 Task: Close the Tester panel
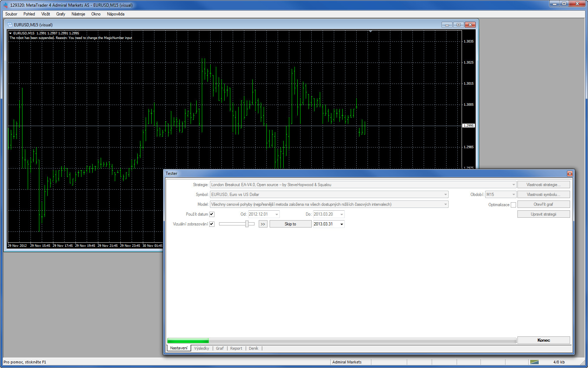point(570,173)
